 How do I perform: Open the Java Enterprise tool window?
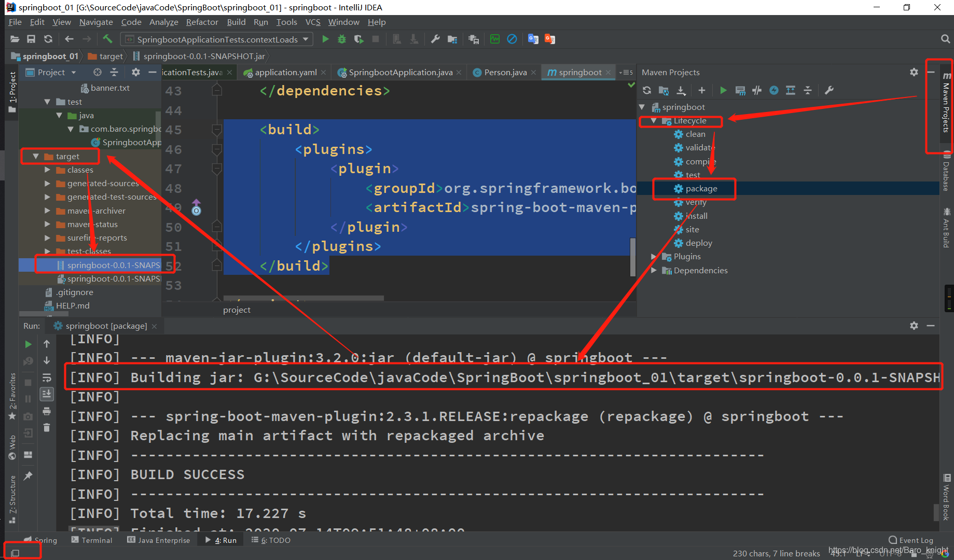(159, 540)
